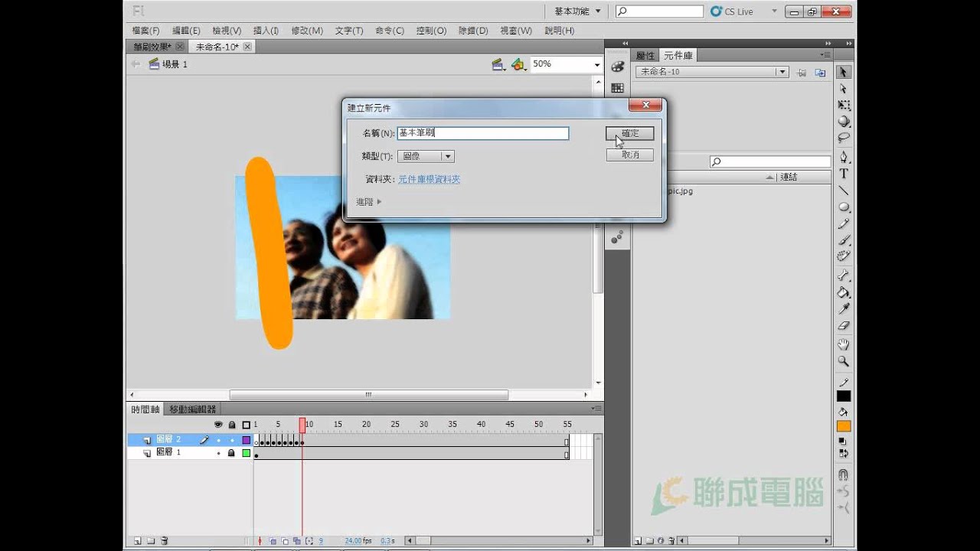The image size is (980, 551).
Task: Toggle green outline box for 圖層 1
Action: pos(247,453)
